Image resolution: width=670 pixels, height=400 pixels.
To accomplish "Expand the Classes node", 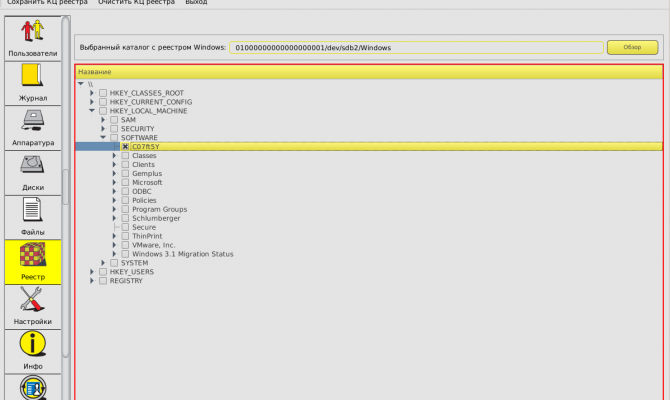I will 114,156.
